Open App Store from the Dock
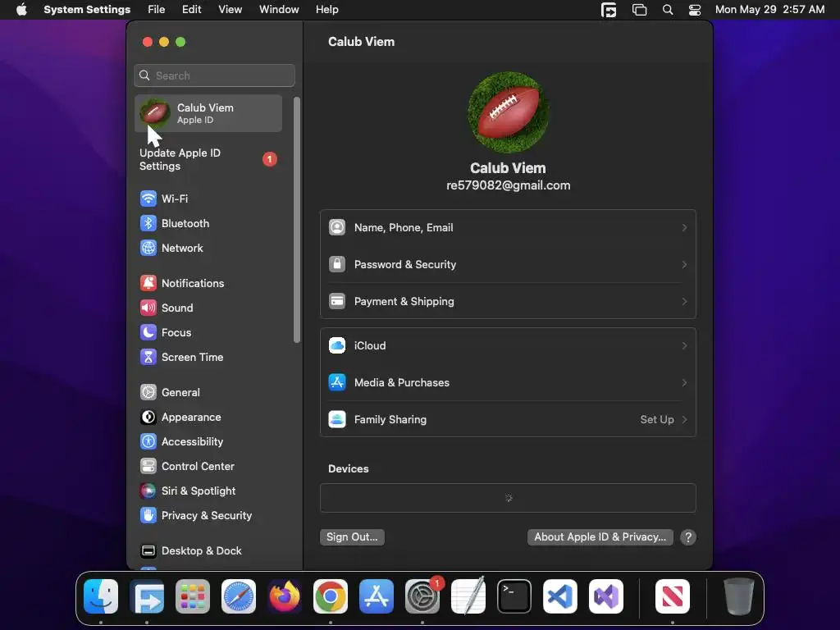Viewport: 840px width, 630px height. point(377,596)
